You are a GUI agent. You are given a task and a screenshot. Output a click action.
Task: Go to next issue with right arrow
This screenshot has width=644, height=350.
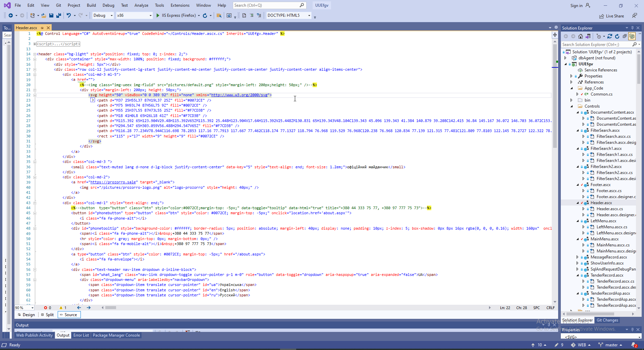(x=89, y=308)
